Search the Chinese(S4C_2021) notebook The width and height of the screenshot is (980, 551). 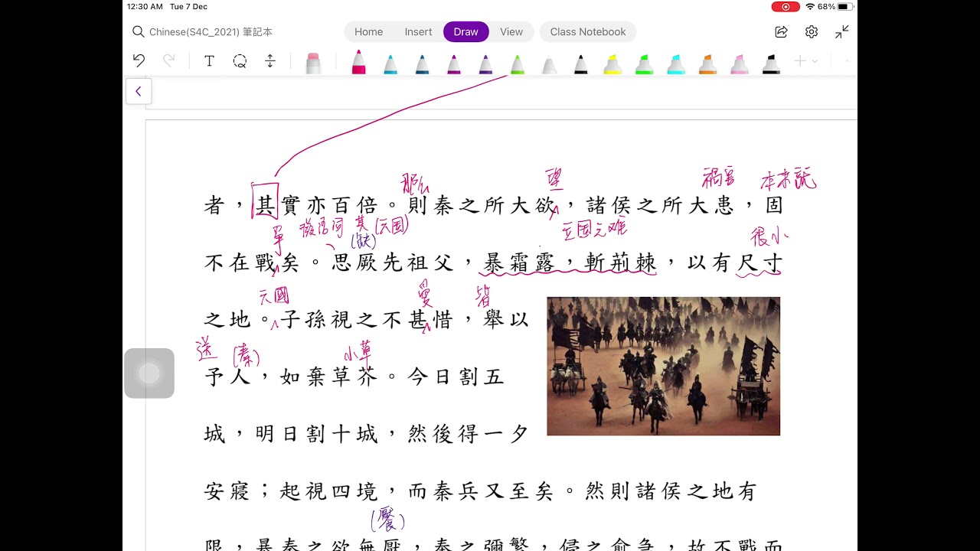point(211,31)
